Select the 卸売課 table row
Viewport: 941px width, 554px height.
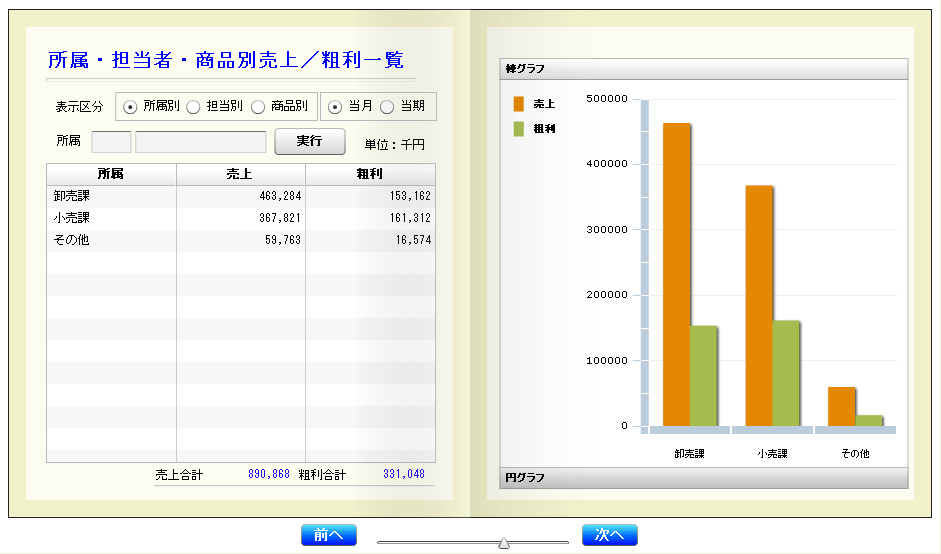[x=241, y=196]
